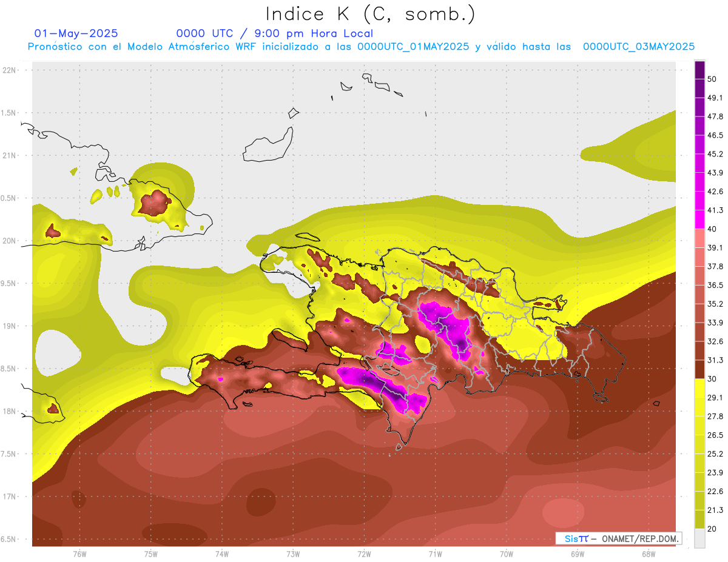Viewport: 728px width, 562px height.
Task: Click the "9.5N" latitude label
Action: [9, 284]
